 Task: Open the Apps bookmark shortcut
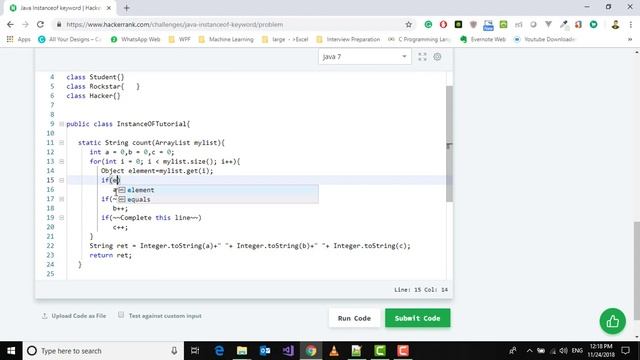(x=19, y=39)
